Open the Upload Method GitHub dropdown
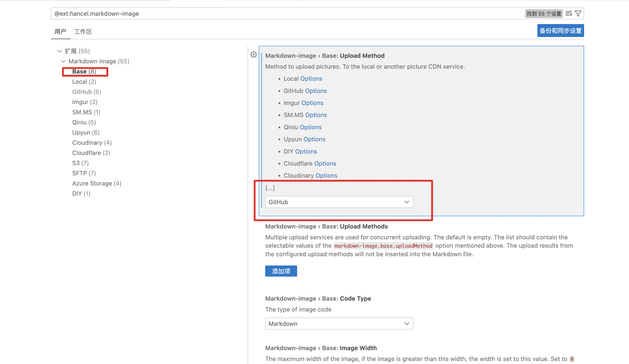629x364 pixels. 339,202
